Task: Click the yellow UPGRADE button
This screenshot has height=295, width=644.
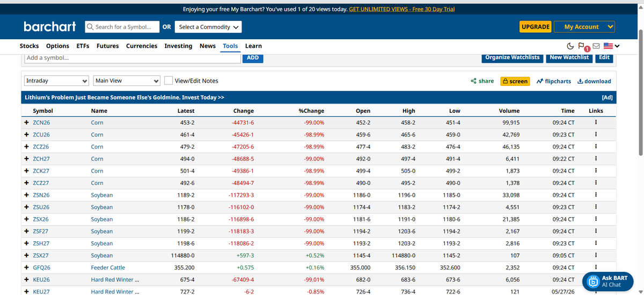Action: coord(536,27)
